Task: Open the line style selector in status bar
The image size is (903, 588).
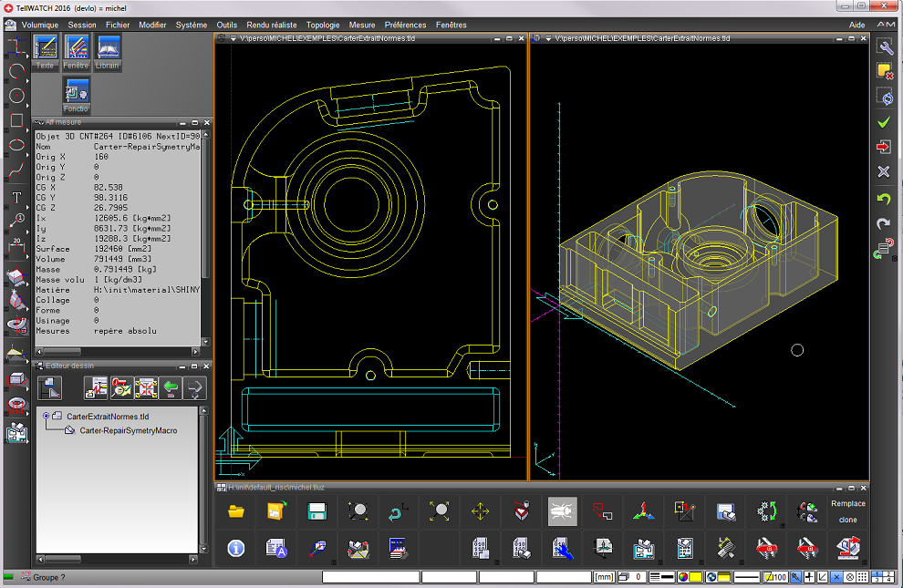Action: pyautogui.click(x=747, y=577)
